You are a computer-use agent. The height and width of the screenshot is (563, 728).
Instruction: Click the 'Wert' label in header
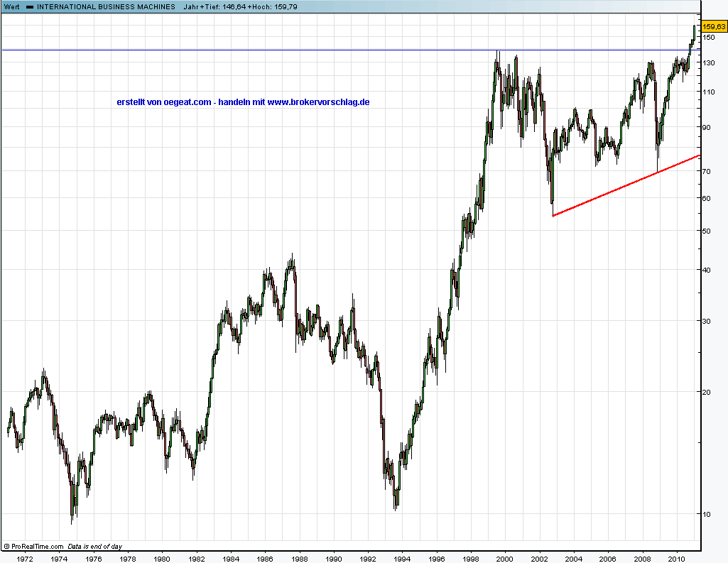pos(11,7)
